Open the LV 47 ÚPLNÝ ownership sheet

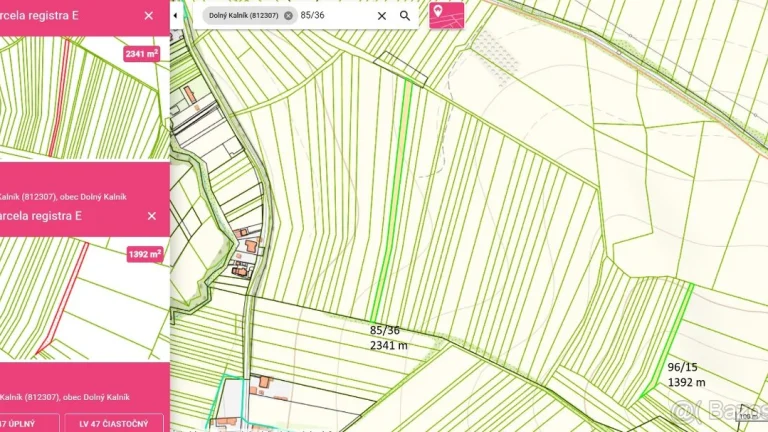point(18,424)
